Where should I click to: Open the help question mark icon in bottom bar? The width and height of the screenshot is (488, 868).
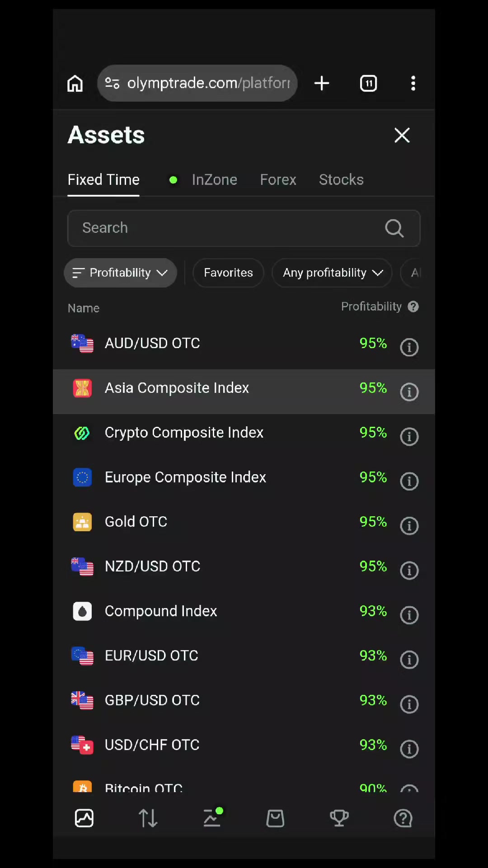click(x=403, y=818)
